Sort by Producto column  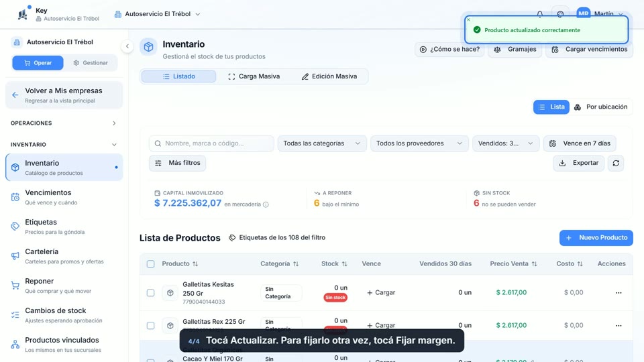click(x=195, y=264)
